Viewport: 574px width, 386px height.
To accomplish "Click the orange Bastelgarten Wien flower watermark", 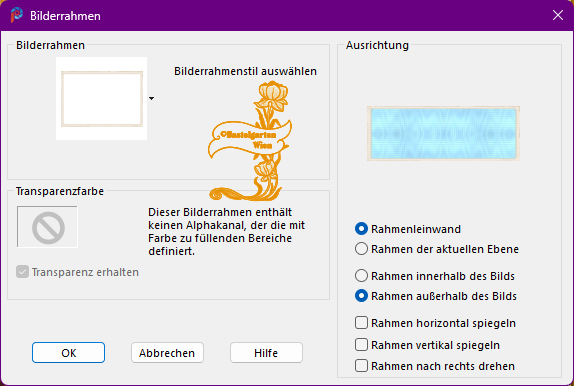I will pos(250,141).
